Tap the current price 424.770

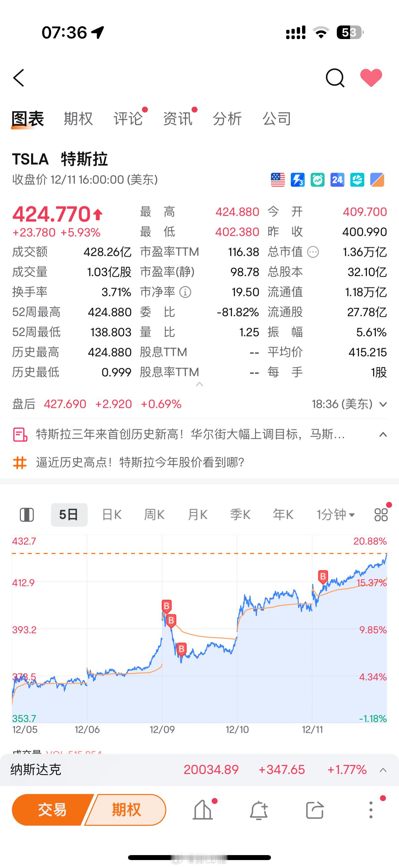point(52,214)
